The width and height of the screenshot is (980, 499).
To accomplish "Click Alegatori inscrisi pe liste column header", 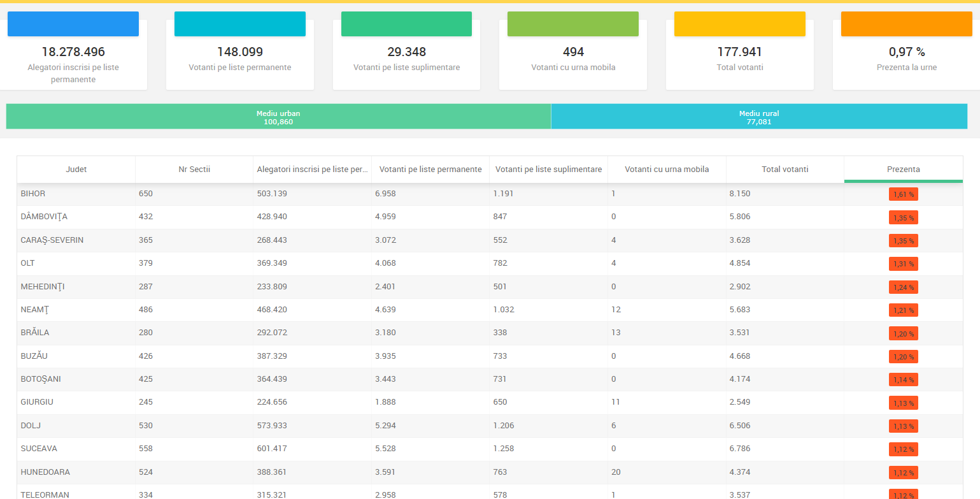I will point(312,169).
